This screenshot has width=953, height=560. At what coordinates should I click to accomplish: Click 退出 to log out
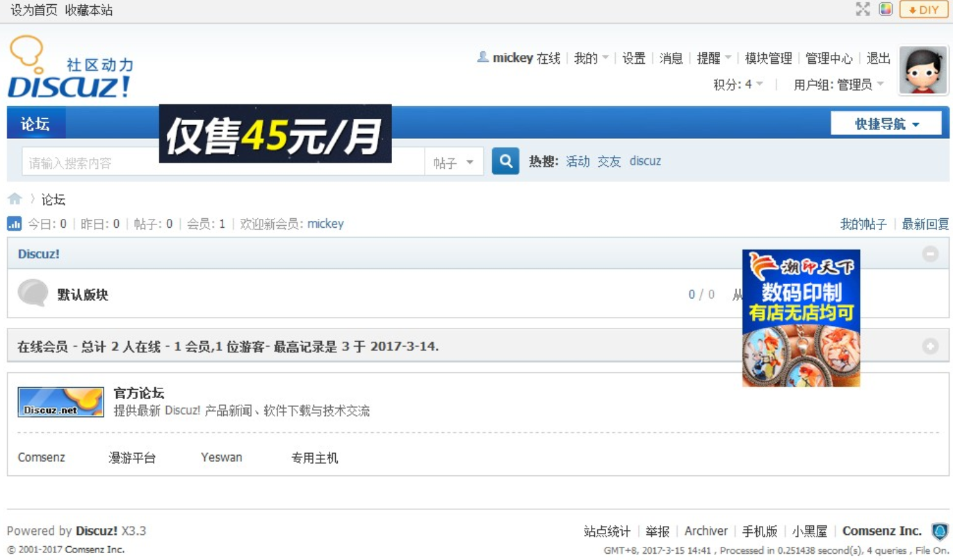point(879,58)
